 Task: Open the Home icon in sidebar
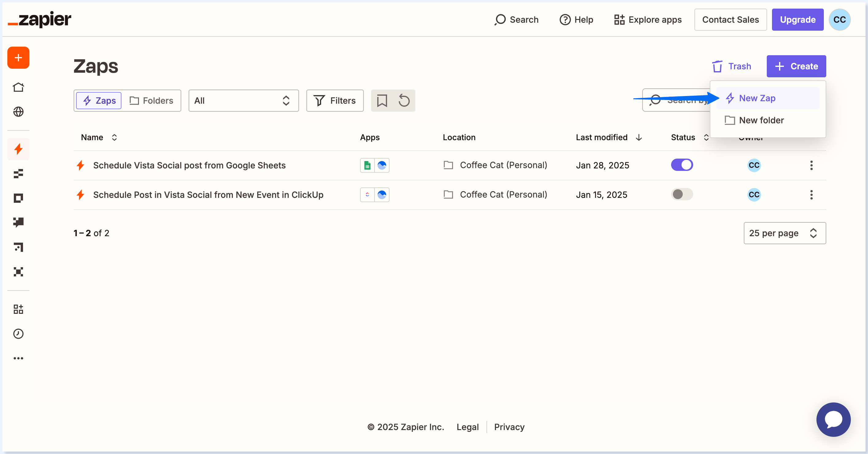click(18, 87)
